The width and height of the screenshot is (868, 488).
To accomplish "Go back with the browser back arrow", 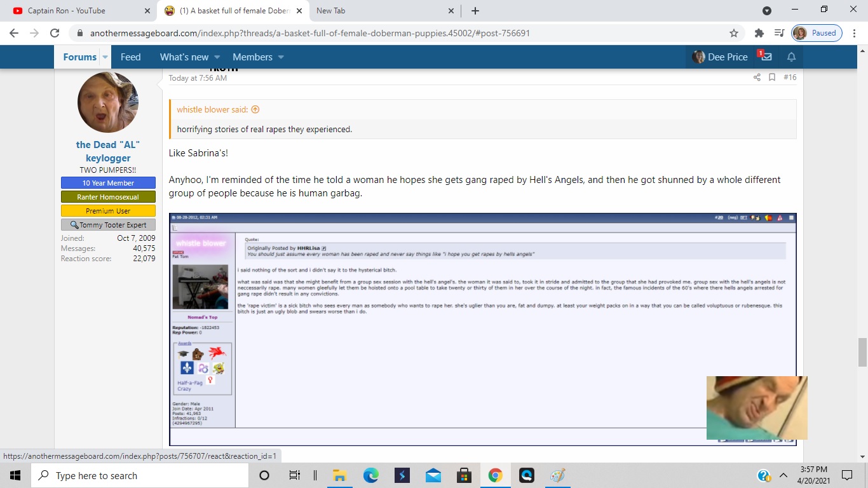I will [14, 33].
